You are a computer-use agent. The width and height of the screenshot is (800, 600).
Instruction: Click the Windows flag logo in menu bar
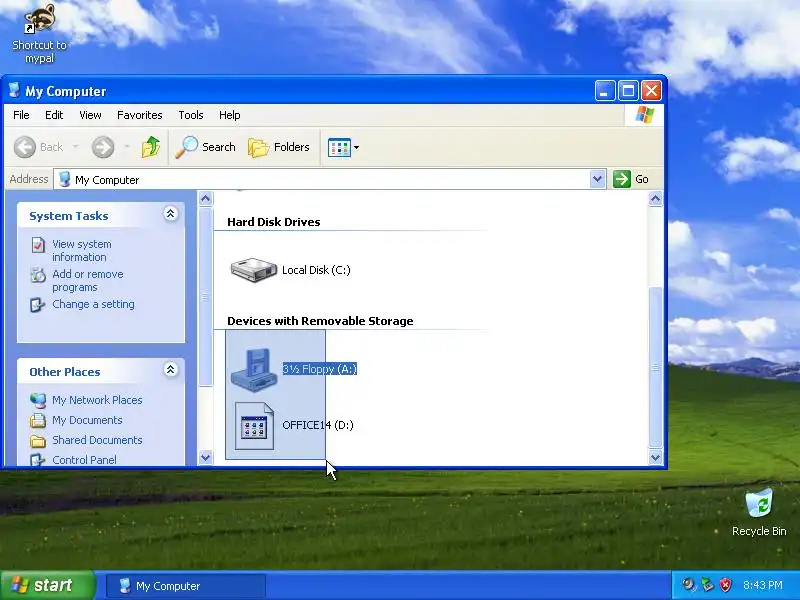coord(645,115)
